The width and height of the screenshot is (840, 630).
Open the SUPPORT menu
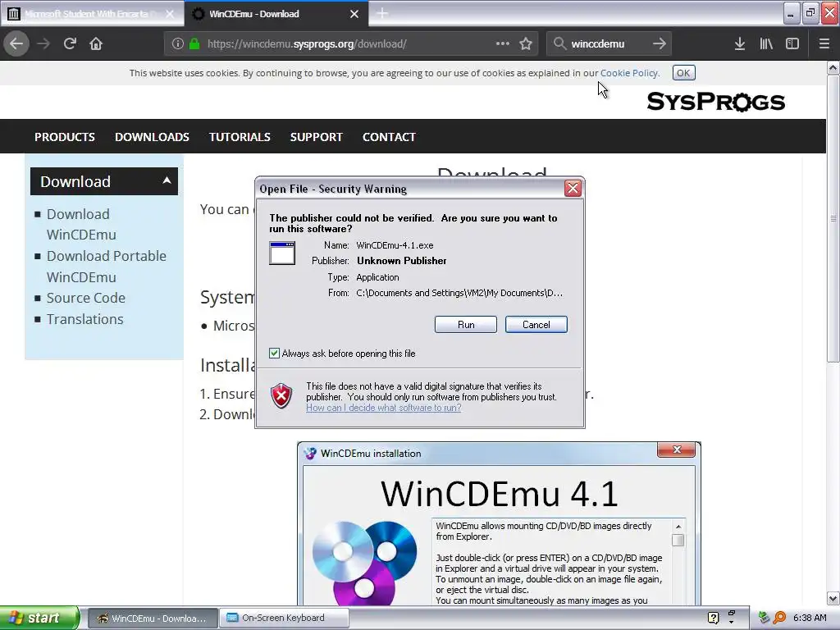click(x=316, y=137)
